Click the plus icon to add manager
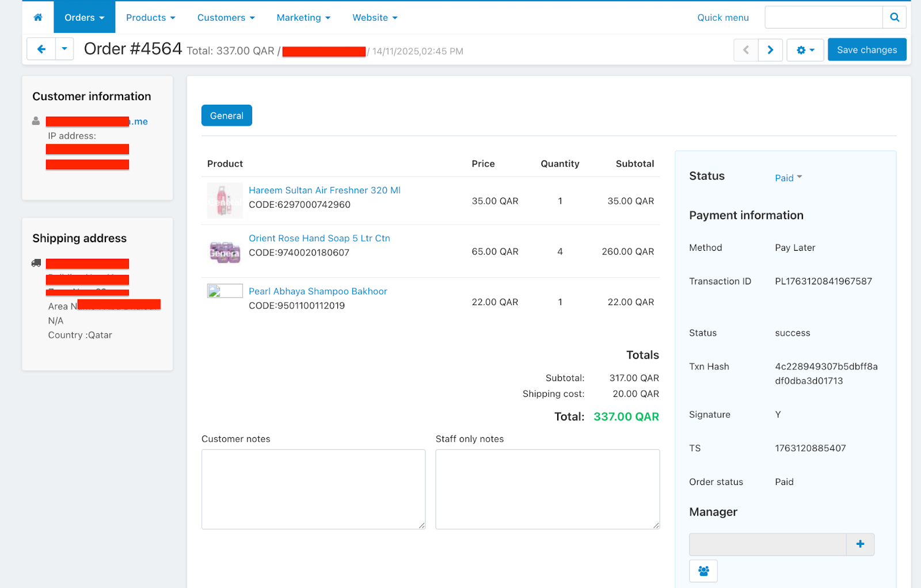Image resolution: width=921 pixels, height=588 pixels. (x=860, y=544)
